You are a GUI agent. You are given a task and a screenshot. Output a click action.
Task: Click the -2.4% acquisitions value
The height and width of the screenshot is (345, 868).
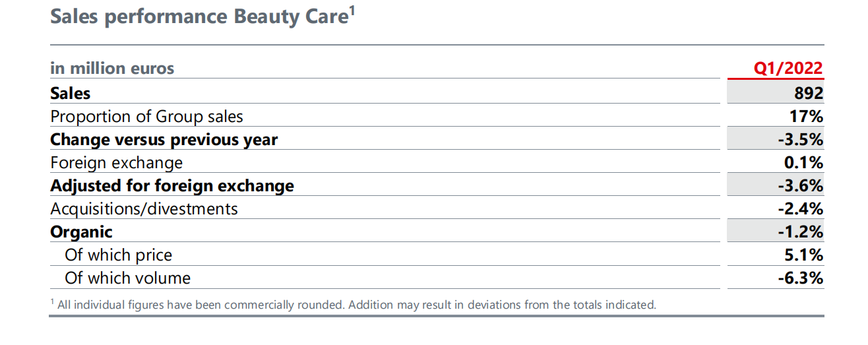click(x=800, y=209)
